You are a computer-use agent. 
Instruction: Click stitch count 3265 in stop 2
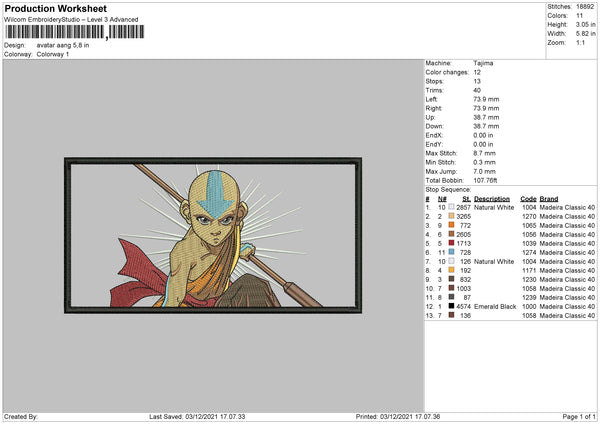463,216
